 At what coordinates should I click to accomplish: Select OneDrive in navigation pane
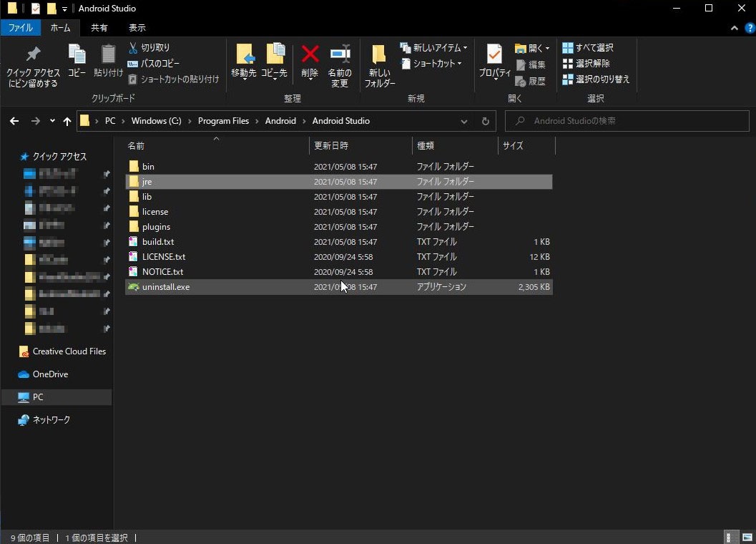coord(50,374)
